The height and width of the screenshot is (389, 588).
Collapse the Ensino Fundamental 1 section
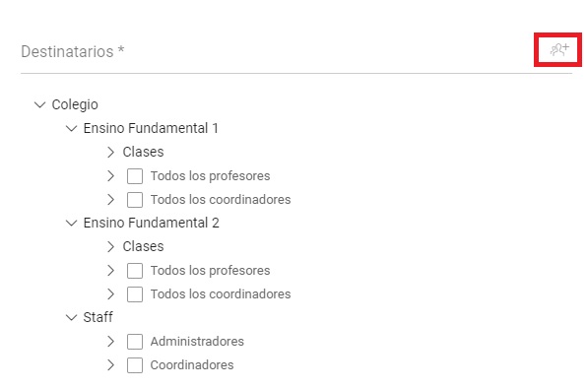(71, 128)
